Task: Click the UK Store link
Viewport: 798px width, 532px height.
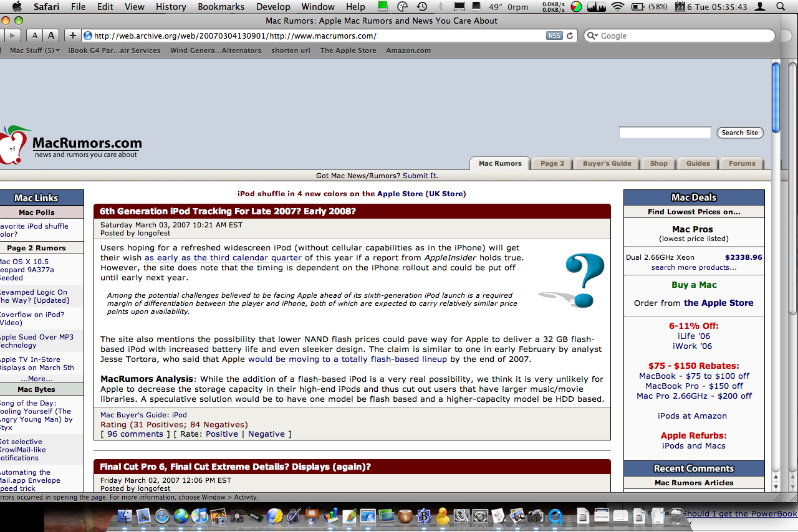Action: pyautogui.click(x=446, y=194)
